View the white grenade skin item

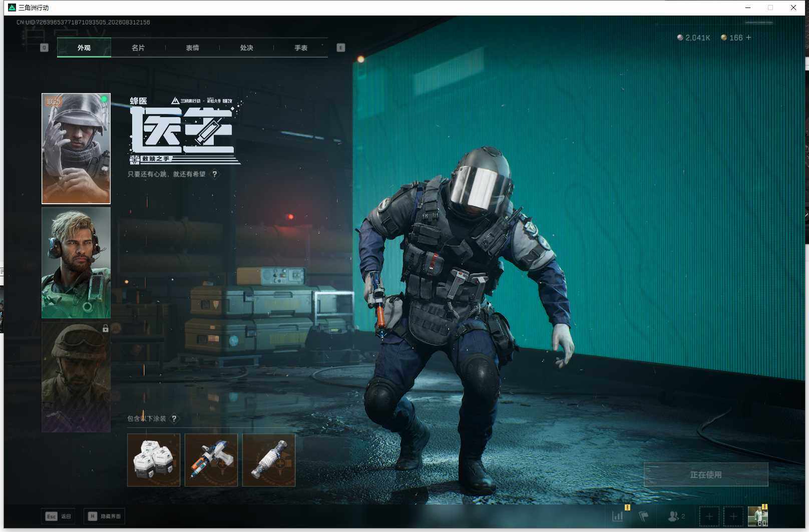pyautogui.click(x=269, y=460)
